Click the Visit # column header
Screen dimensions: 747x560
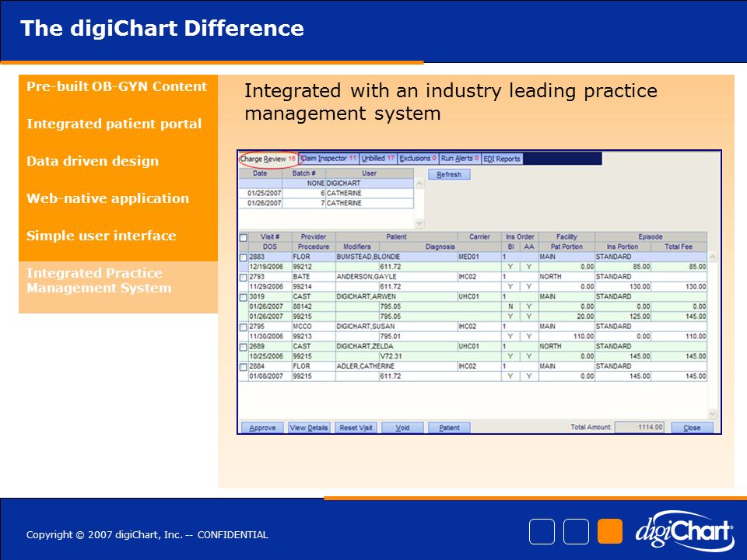click(270, 236)
